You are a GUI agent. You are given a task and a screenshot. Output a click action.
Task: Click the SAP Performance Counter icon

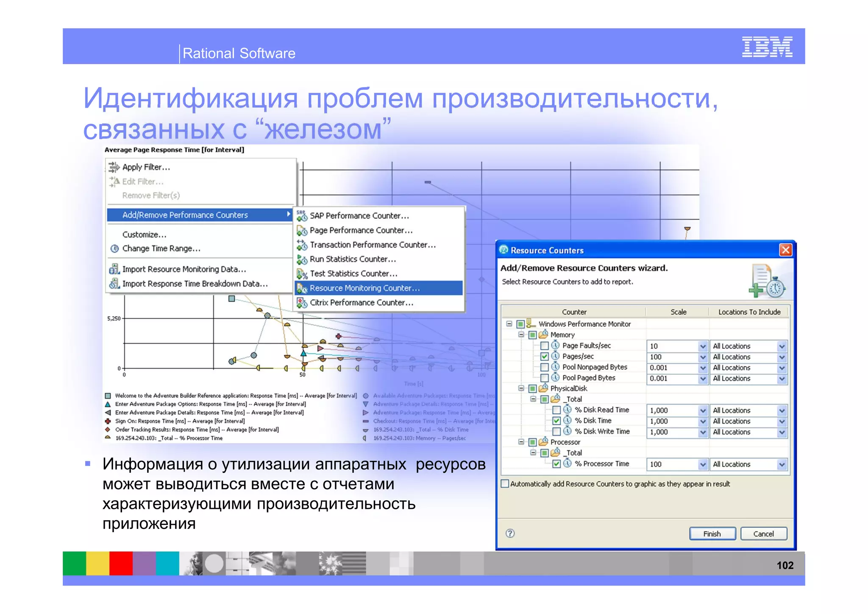coord(302,216)
